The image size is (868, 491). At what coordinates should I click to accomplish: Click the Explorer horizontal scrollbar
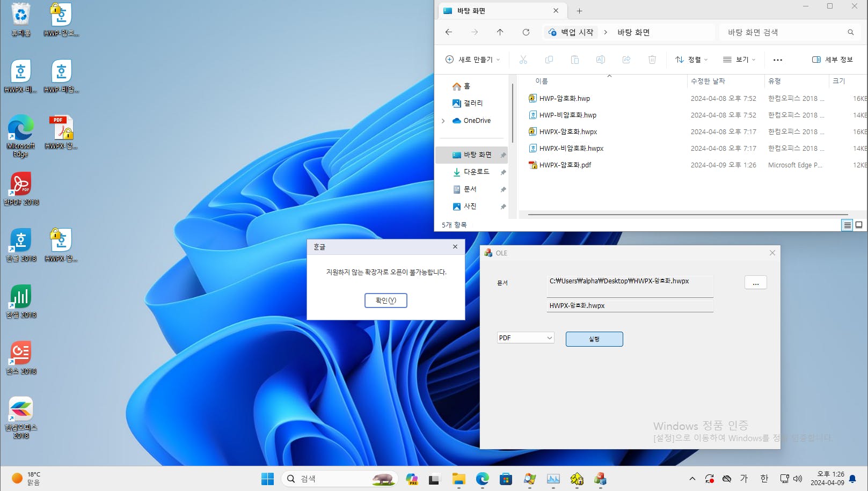688,215
